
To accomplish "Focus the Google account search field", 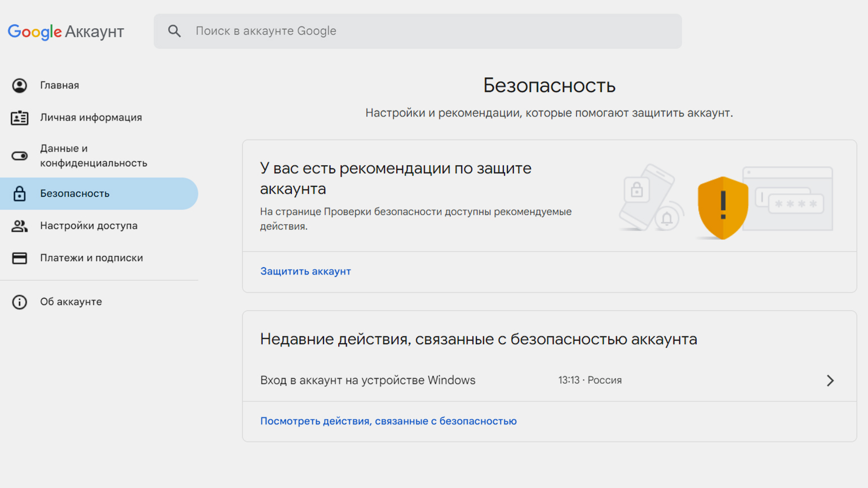I will [418, 31].
